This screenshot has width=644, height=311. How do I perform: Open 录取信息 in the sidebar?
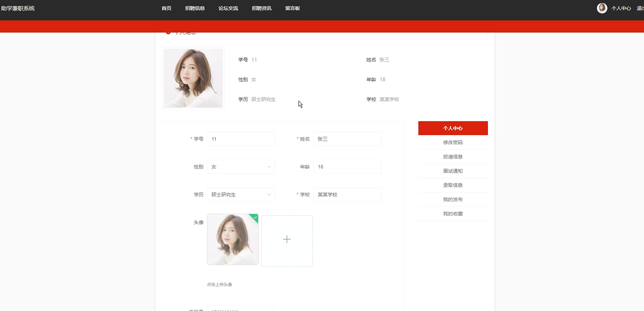point(453,185)
